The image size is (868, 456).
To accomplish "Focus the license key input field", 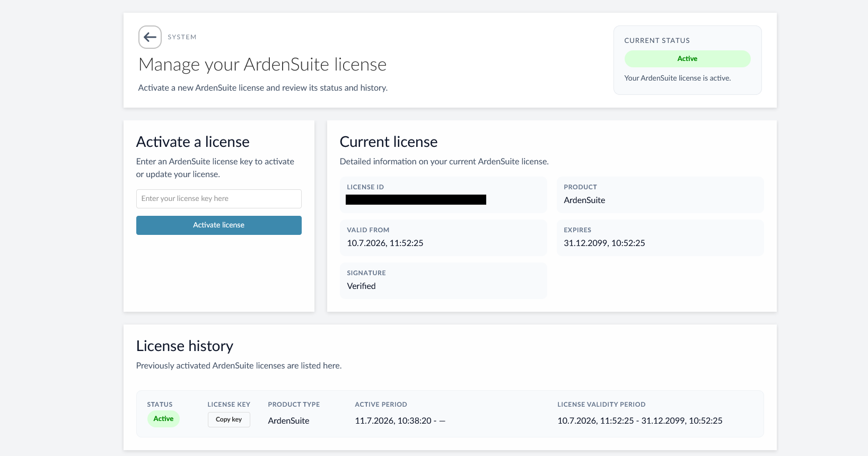I will click(x=218, y=199).
